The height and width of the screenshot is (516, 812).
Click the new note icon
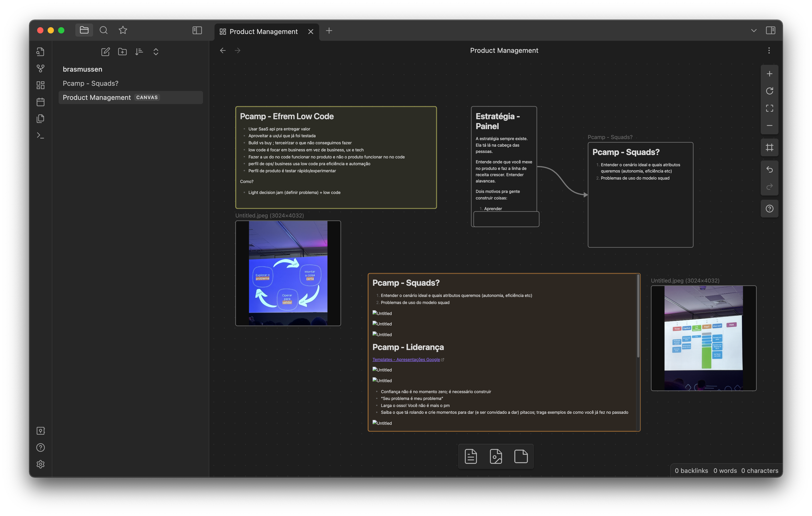coord(105,51)
